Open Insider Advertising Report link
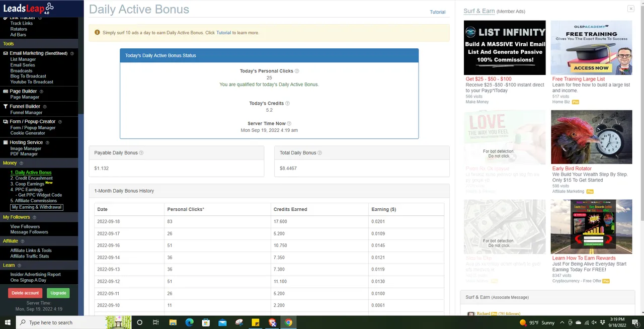 [35, 275]
